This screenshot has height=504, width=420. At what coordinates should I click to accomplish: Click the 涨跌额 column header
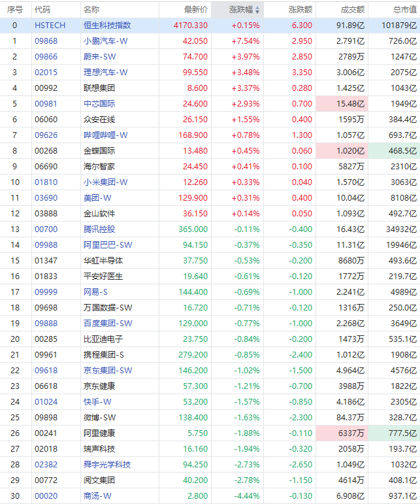click(300, 10)
